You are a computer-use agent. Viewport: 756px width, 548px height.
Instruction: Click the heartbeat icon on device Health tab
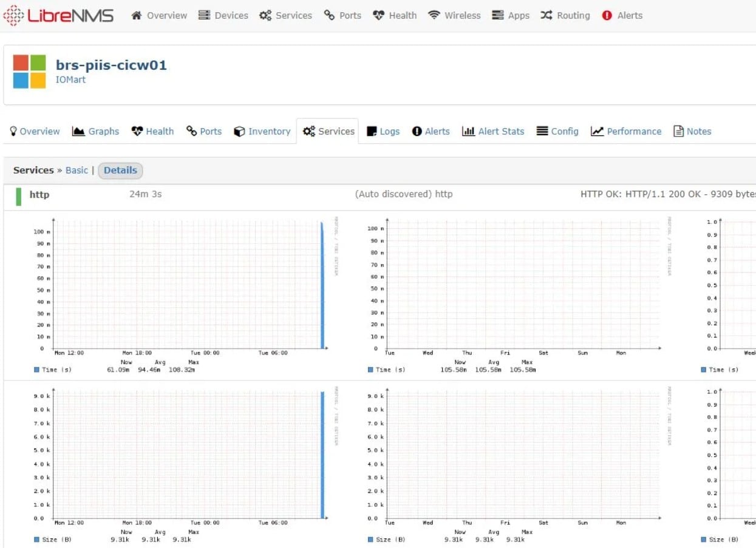click(x=137, y=131)
